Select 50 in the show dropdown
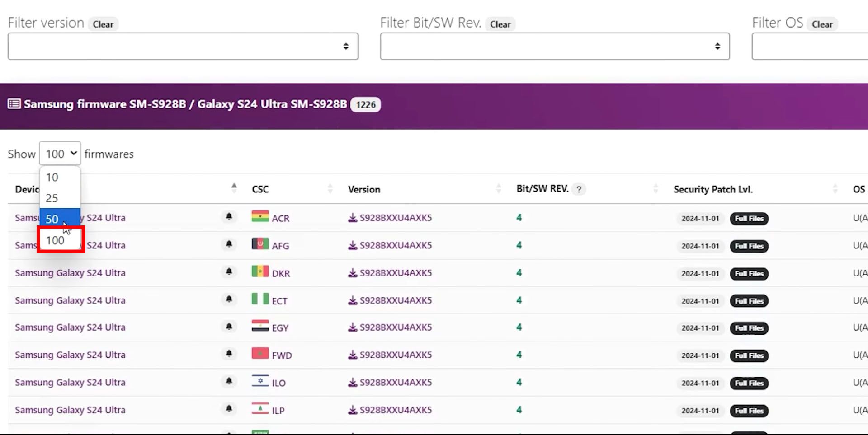 pos(60,219)
